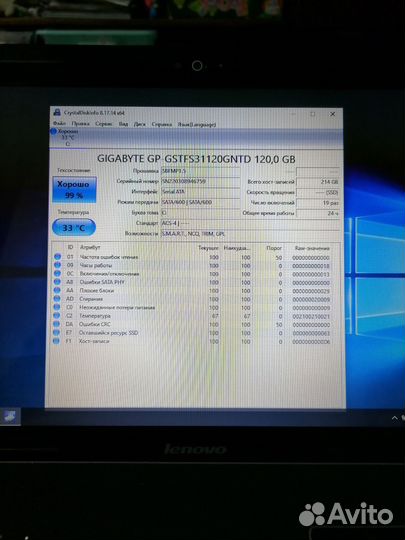Click the Наихудшее column header
The width and height of the screenshot is (405, 540).
click(237, 248)
